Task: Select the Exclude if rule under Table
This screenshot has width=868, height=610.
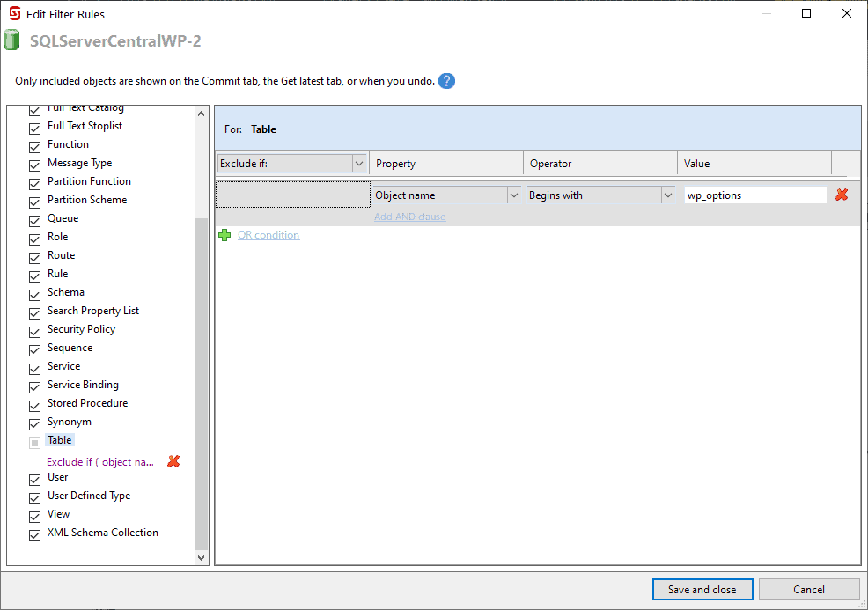Action: tap(100, 462)
